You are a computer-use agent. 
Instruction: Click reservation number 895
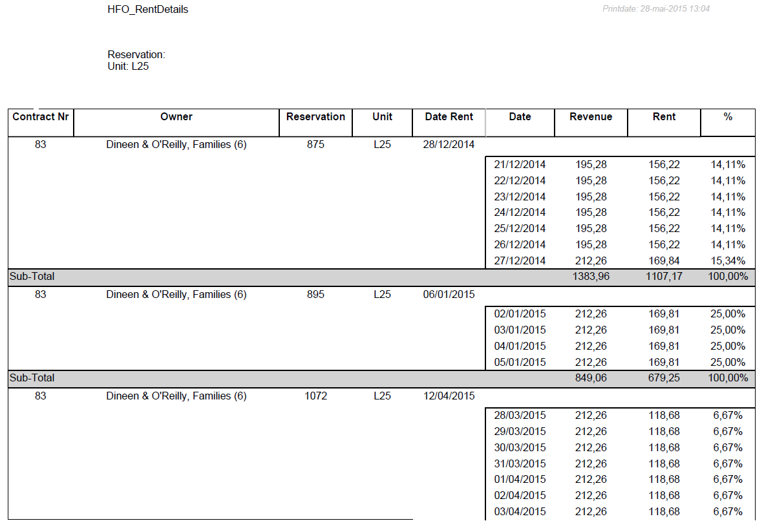(x=315, y=295)
